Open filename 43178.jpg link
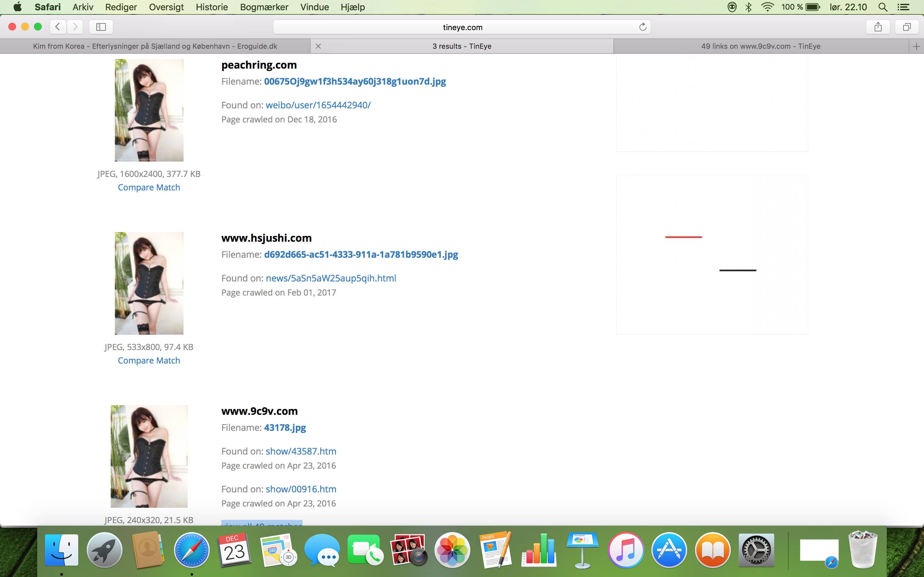Viewport: 924px width, 577px height. (x=285, y=427)
